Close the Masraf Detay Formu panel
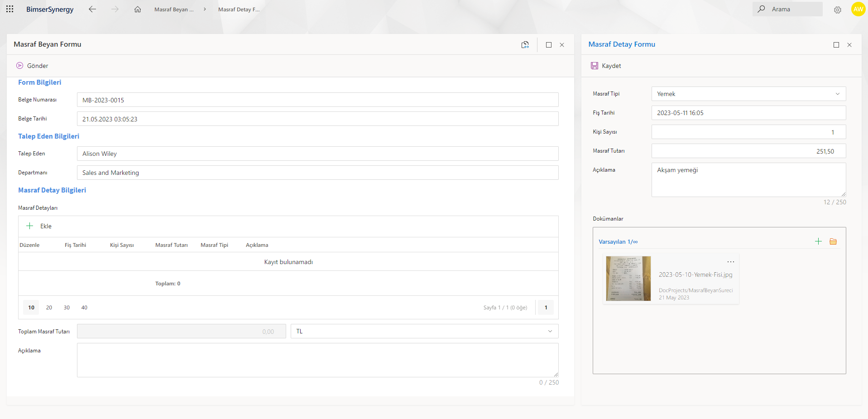 (849, 45)
